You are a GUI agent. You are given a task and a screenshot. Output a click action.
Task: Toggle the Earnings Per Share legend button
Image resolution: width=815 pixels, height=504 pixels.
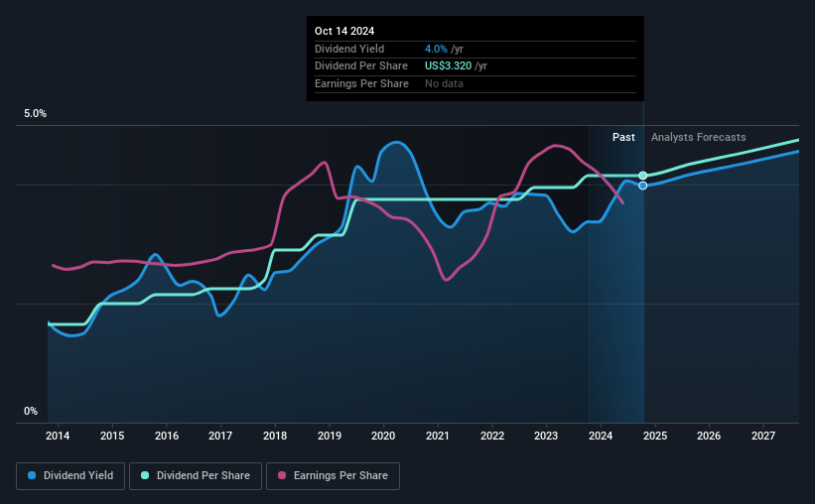point(333,476)
